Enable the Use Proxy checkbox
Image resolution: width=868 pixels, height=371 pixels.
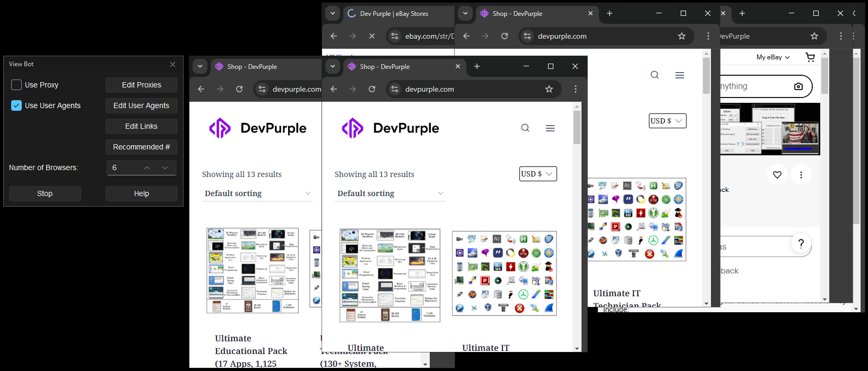click(x=16, y=85)
